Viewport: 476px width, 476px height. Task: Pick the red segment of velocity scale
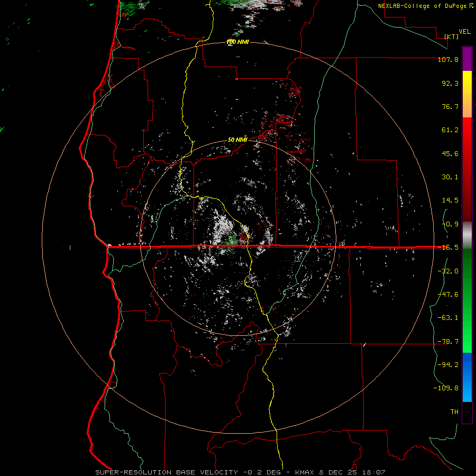(x=467, y=169)
